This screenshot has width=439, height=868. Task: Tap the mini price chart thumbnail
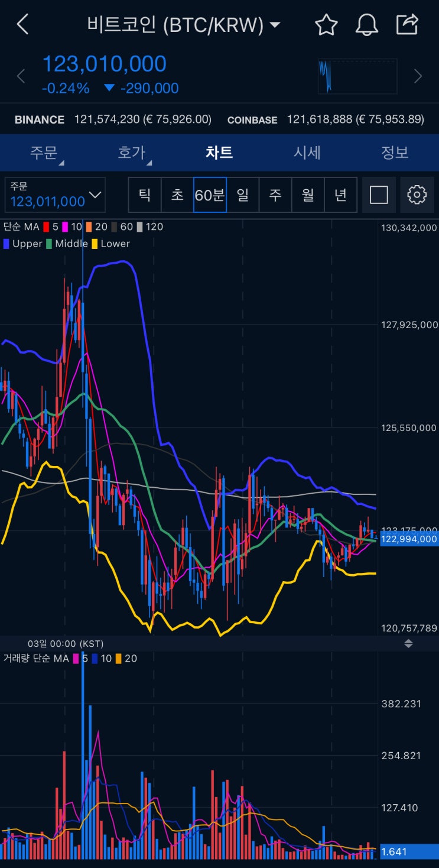pos(358,76)
